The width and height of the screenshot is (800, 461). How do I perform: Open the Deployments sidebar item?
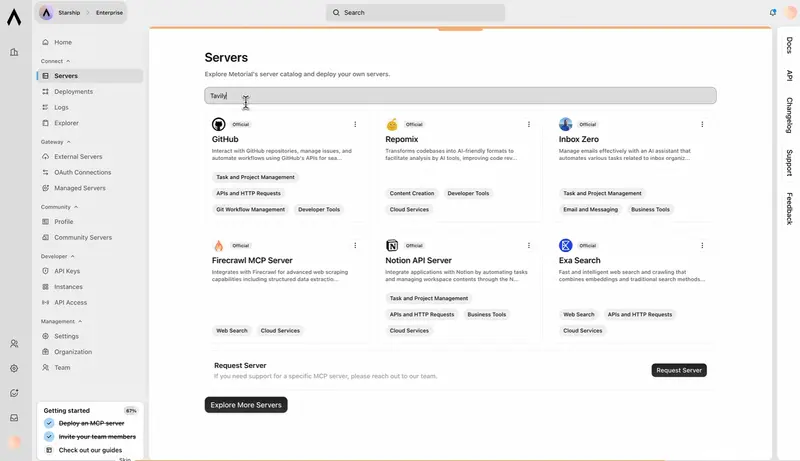(x=73, y=91)
